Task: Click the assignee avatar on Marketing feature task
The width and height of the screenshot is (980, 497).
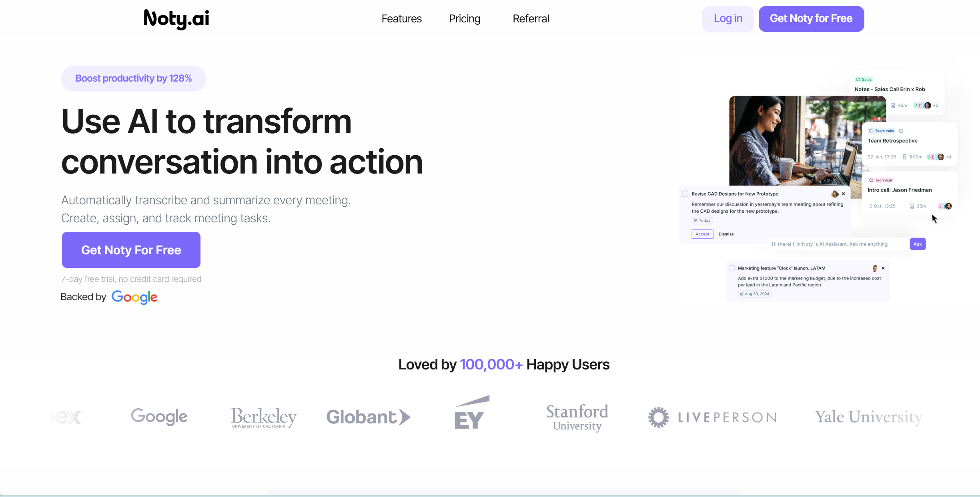Action: click(875, 268)
